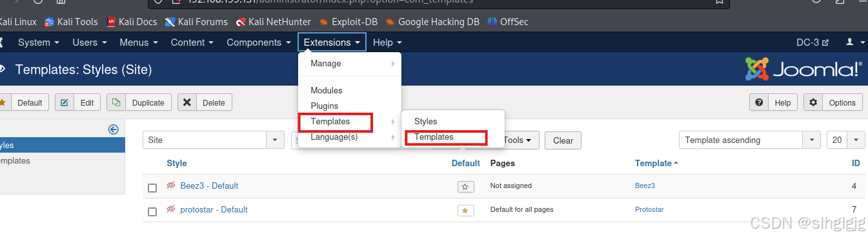The image size is (868, 237).
Task: Click 'Default for all pages' cell
Action: coord(521,209)
